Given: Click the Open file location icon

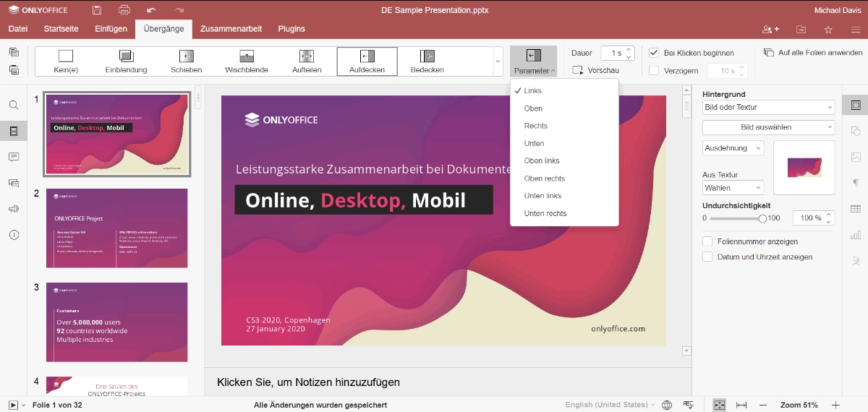Looking at the screenshot, I should pyautogui.click(x=801, y=30).
